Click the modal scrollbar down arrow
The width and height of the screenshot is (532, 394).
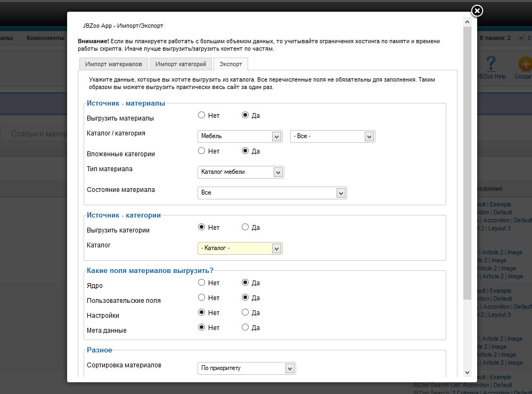pyautogui.click(x=467, y=373)
